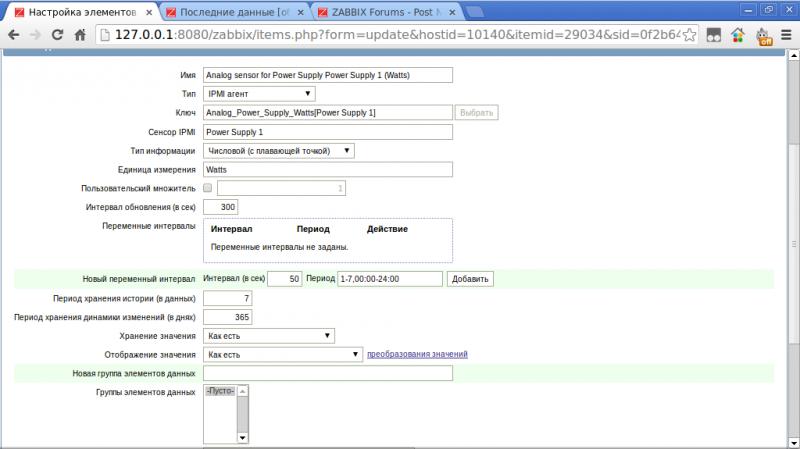800x449 pixels.
Task: Open the browser home page
Action: pyautogui.click(x=80, y=35)
